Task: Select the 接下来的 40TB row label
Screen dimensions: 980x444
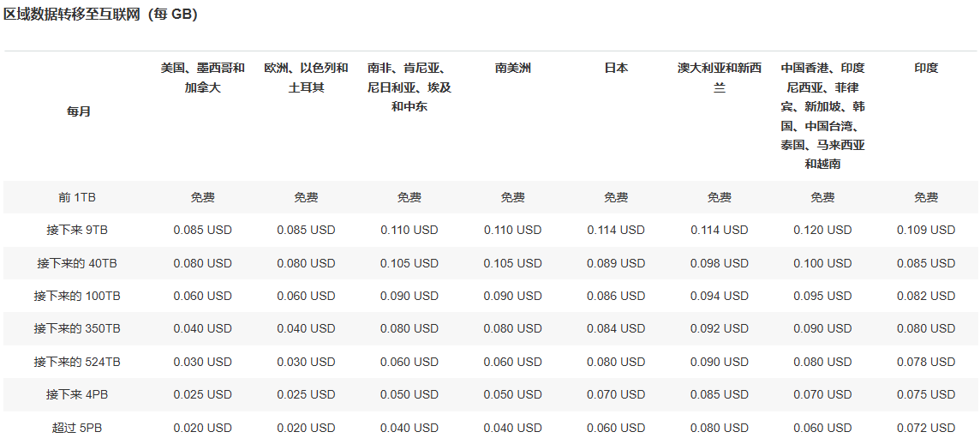Action: pyautogui.click(x=77, y=263)
